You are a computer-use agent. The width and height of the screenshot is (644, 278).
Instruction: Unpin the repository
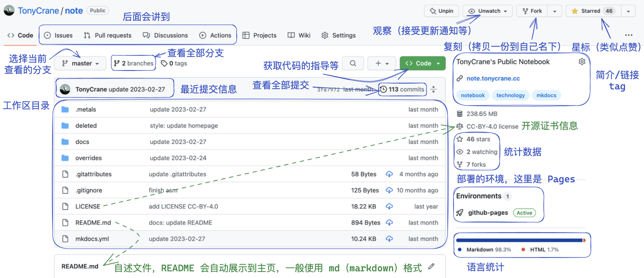click(442, 11)
